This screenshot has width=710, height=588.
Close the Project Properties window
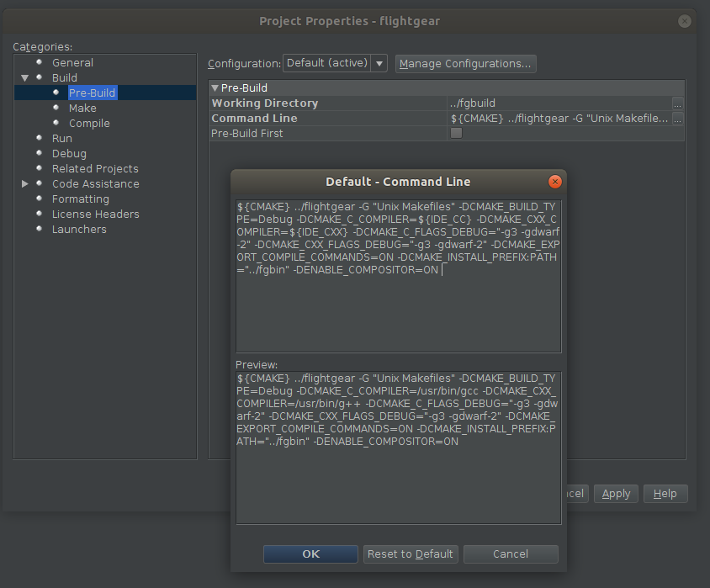click(684, 21)
